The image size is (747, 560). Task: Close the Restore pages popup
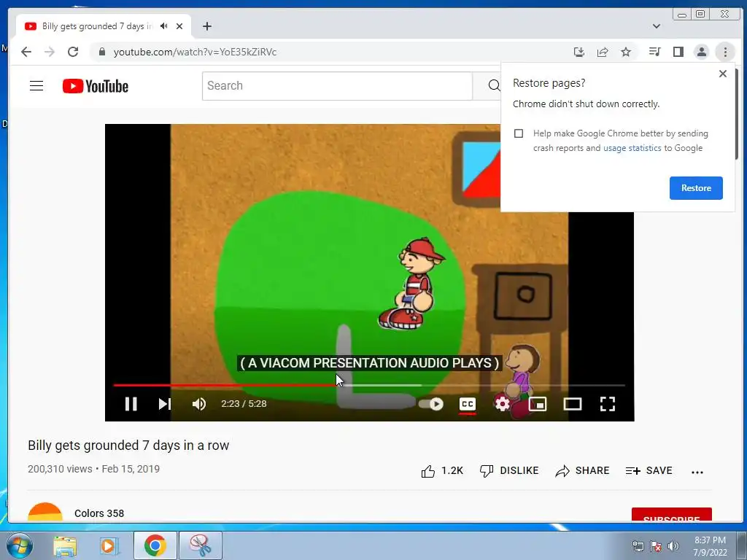(x=723, y=74)
